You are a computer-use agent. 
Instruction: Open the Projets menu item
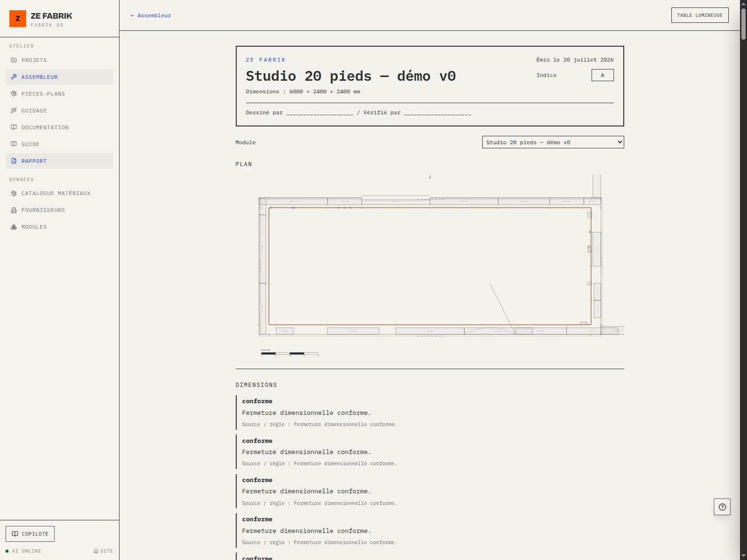pos(60,60)
